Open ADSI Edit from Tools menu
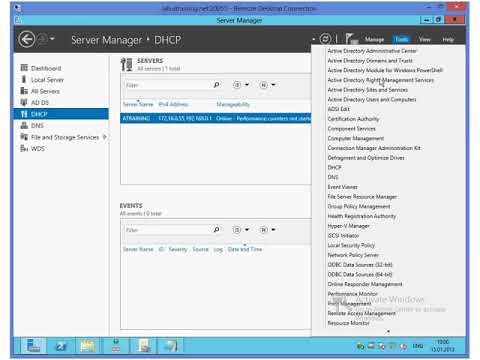The height and width of the screenshot is (360, 480). click(x=338, y=109)
